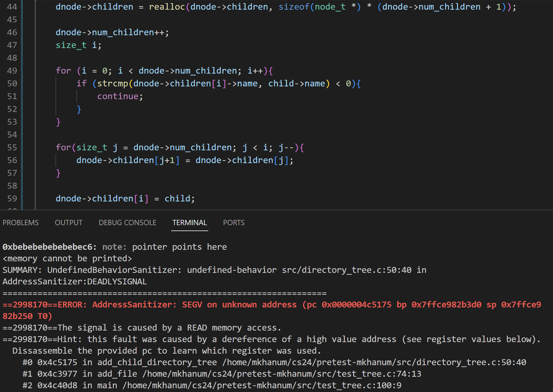Click the continue keyword on line 51

pos(118,96)
